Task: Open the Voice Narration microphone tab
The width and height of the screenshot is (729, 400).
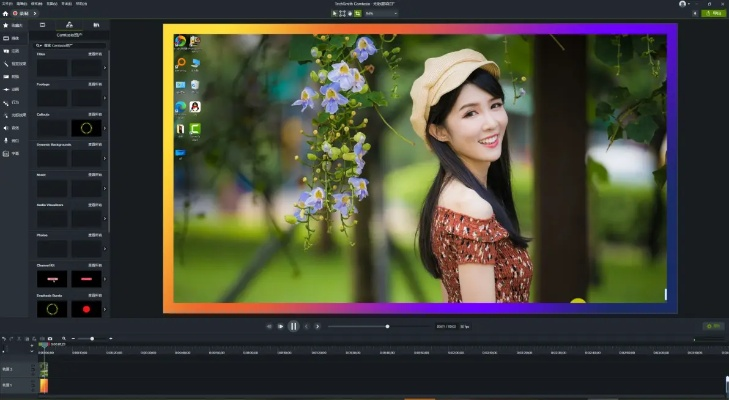Action: (x=13, y=140)
